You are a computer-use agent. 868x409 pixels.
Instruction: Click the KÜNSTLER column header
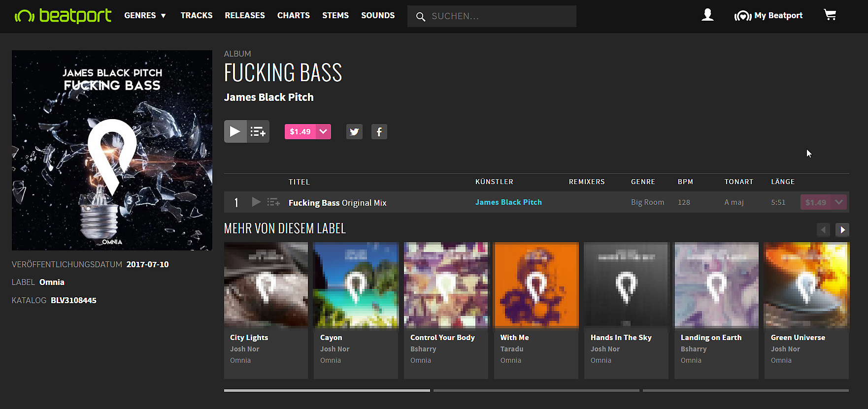[494, 182]
